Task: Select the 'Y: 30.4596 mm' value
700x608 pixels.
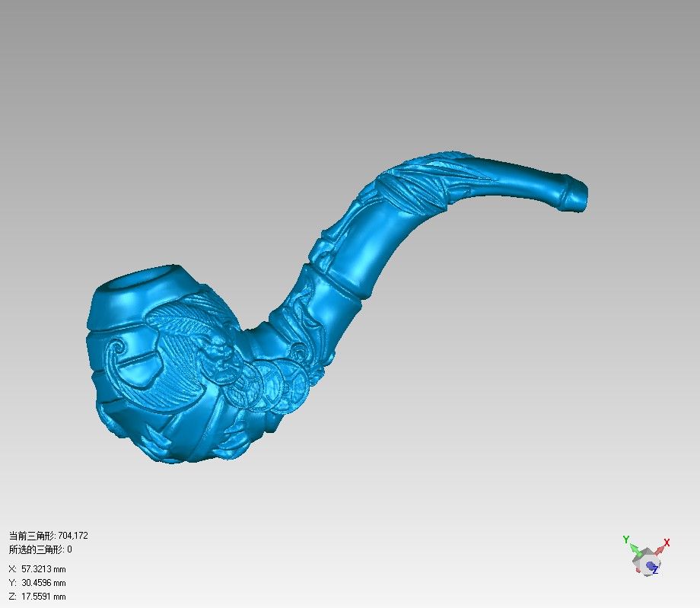Action: (x=37, y=583)
